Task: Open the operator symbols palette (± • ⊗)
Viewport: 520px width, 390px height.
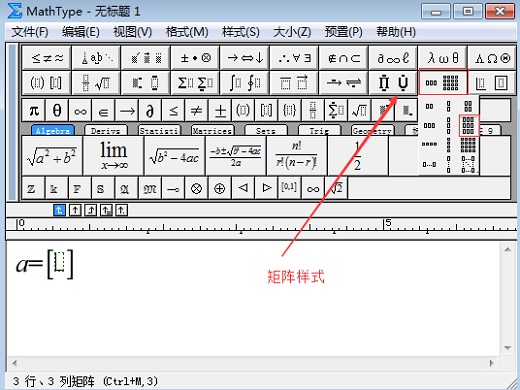Action: 195,58
